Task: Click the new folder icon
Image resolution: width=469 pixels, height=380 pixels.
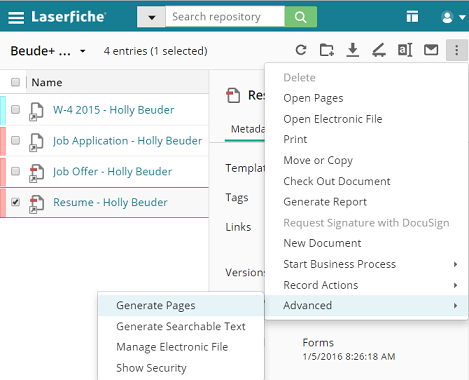Action: 327,50
